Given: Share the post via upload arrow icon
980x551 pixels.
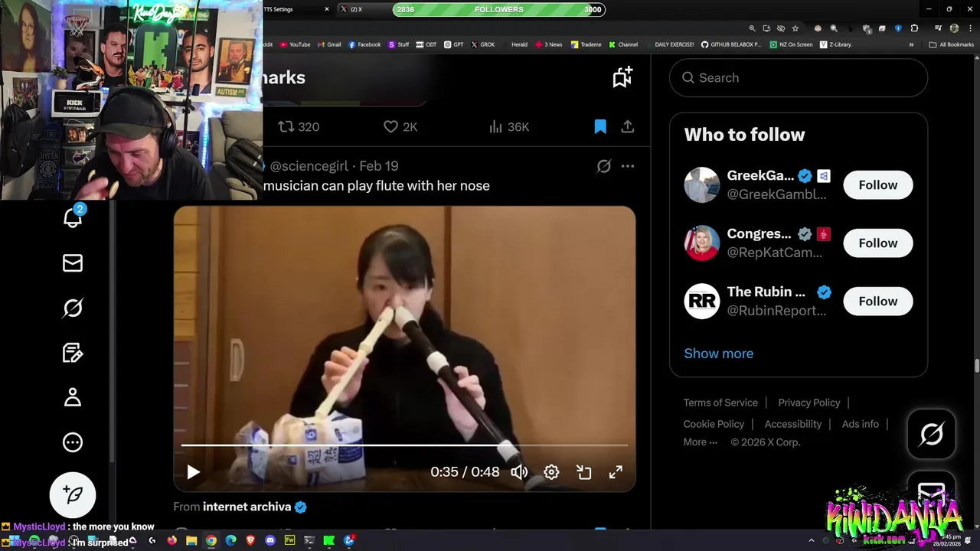Looking at the screenshot, I should click(628, 127).
